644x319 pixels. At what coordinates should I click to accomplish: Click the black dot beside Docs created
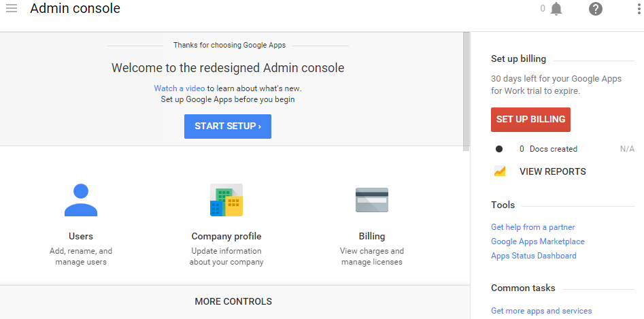[x=499, y=149]
